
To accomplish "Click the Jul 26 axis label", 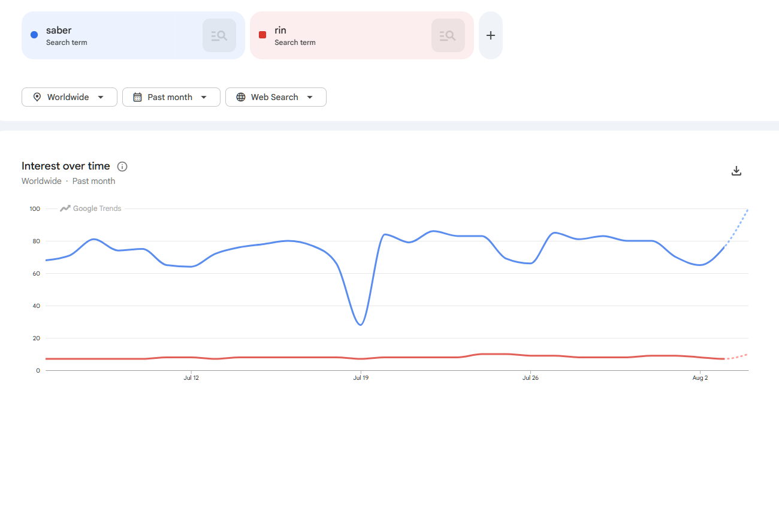I will [x=530, y=378].
